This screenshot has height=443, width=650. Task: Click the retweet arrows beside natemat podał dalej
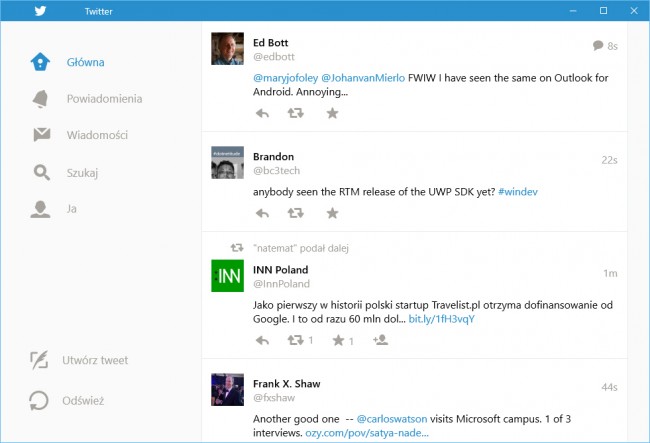pos(237,248)
